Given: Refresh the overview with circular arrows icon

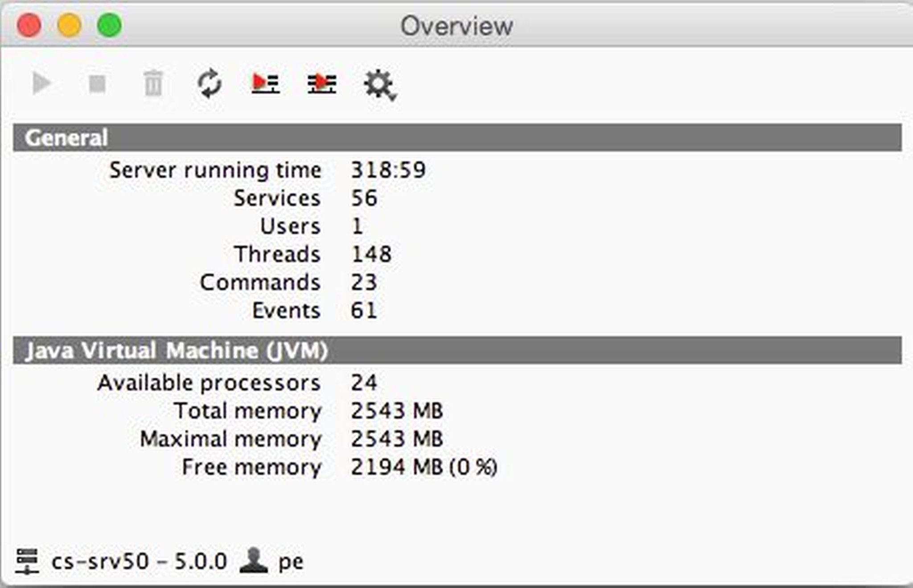Looking at the screenshot, I should [x=210, y=83].
